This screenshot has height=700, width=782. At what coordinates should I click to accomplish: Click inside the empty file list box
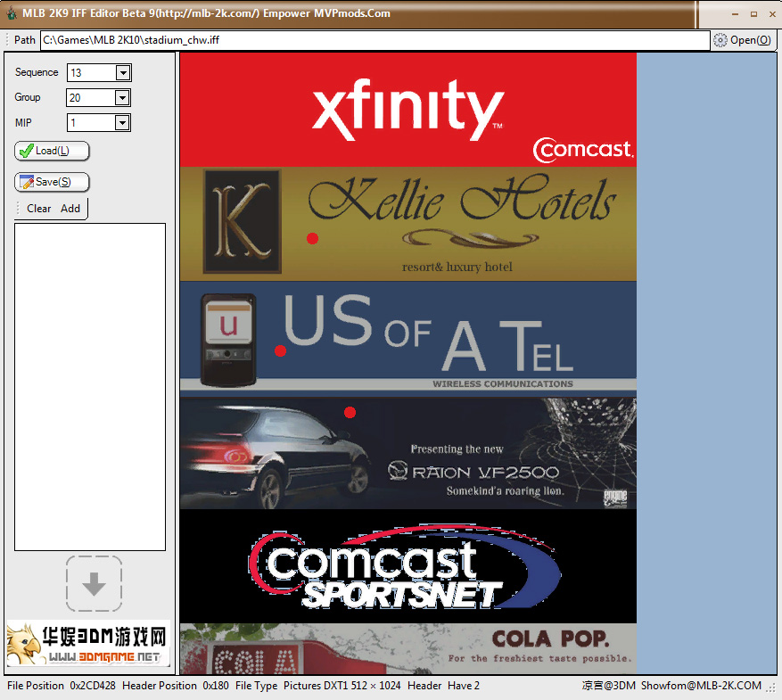click(90, 387)
